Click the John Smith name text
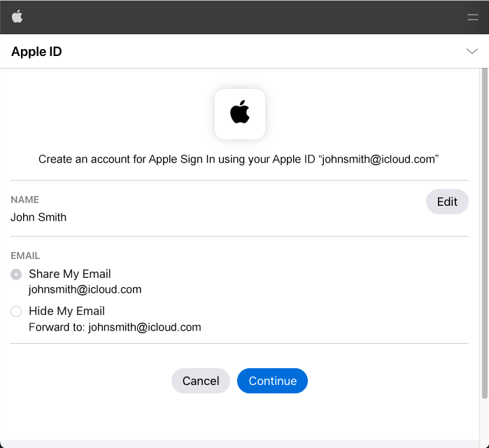The height and width of the screenshot is (448, 489). coord(38,217)
